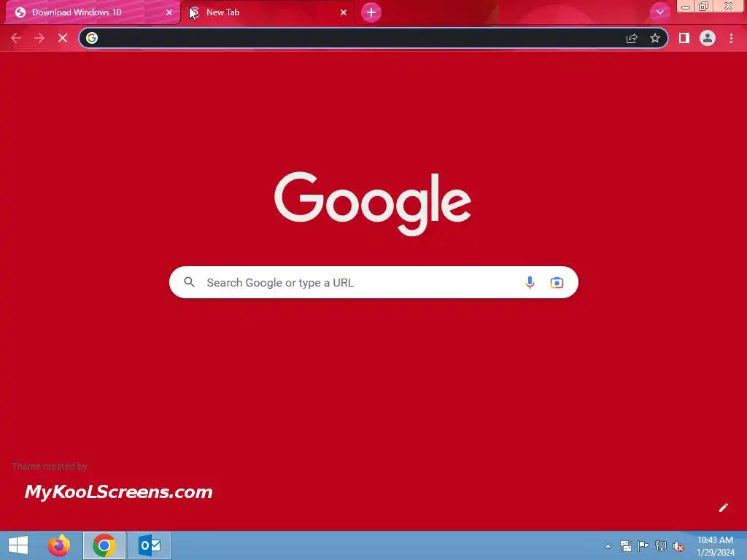Viewport: 747px width, 560px height.
Task: Open a new tab with plus button
Action: 371,12
